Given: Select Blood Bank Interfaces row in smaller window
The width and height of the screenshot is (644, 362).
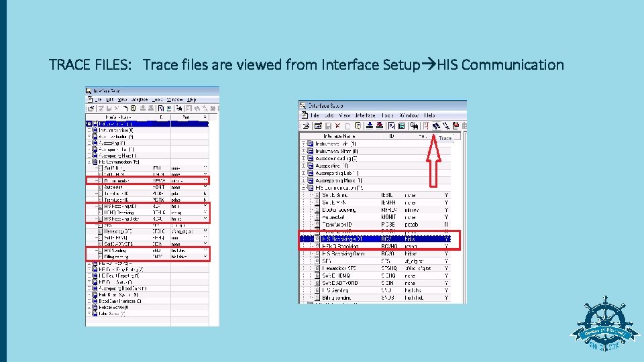Looking at the screenshot, I should coord(148,301).
